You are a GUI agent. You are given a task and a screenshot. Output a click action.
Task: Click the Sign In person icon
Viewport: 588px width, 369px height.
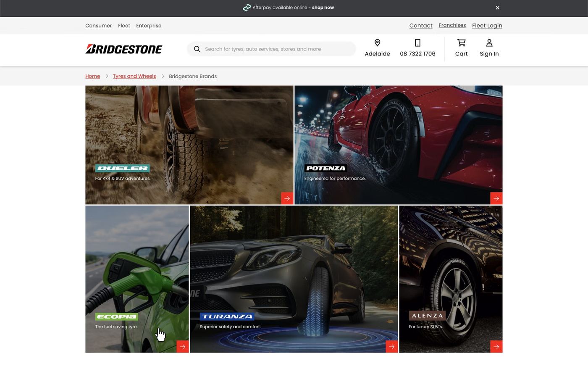(489, 43)
